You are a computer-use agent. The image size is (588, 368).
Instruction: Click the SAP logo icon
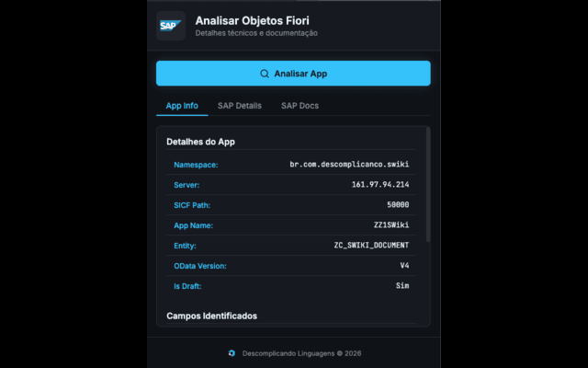171,26
